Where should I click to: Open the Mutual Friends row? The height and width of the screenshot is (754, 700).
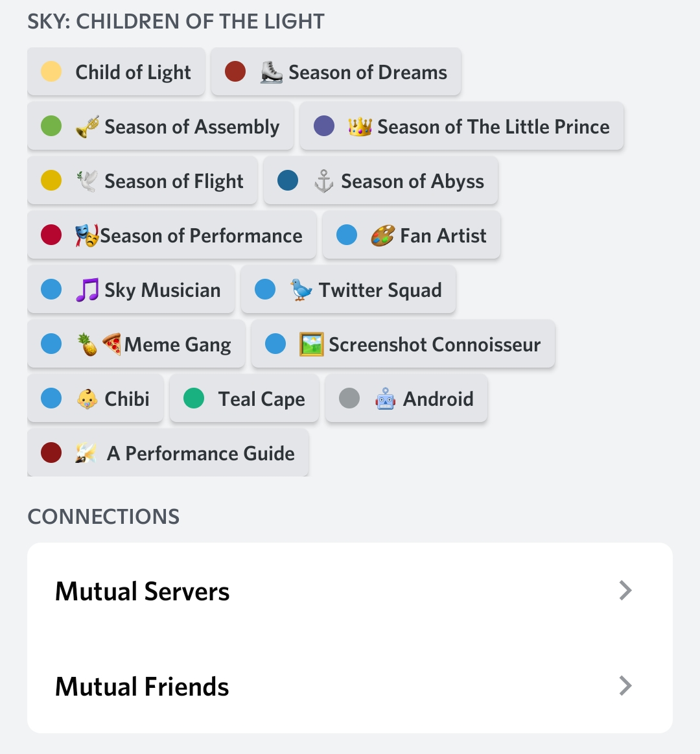point(350,686)
